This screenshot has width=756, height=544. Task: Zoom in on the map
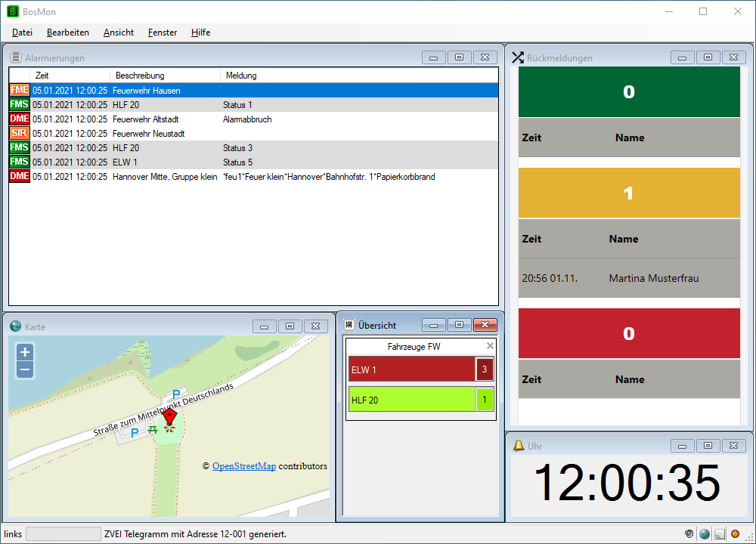tap(25, 352)
